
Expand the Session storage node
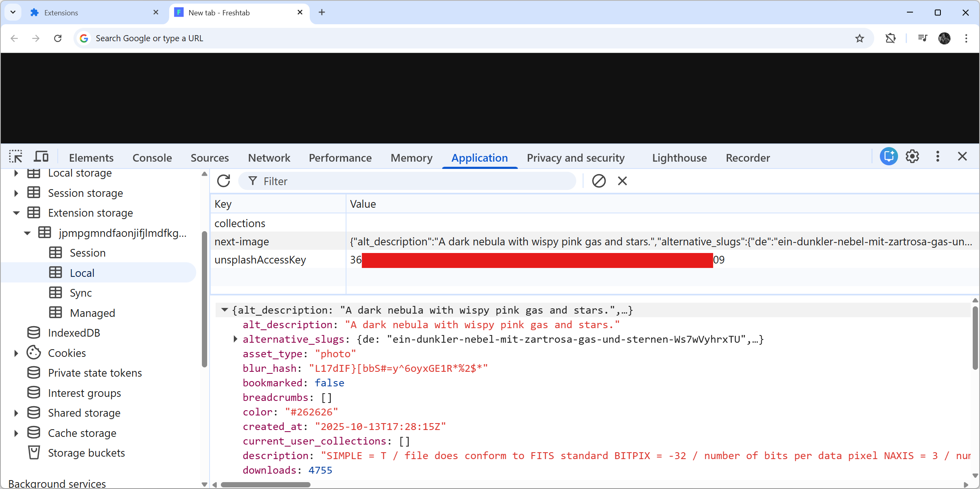point(16,193)
